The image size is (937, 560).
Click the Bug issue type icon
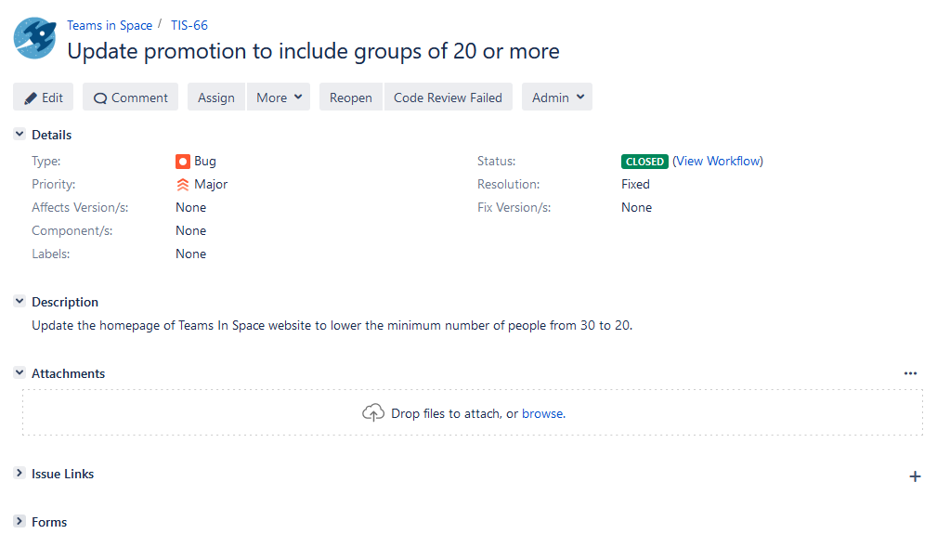click(x=184, y=161)
